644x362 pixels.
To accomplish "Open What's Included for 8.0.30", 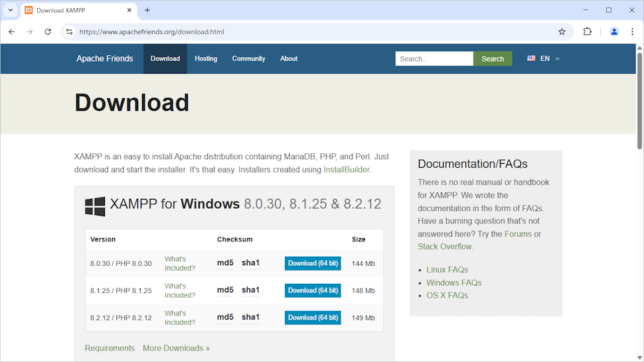I will (180, 263).
